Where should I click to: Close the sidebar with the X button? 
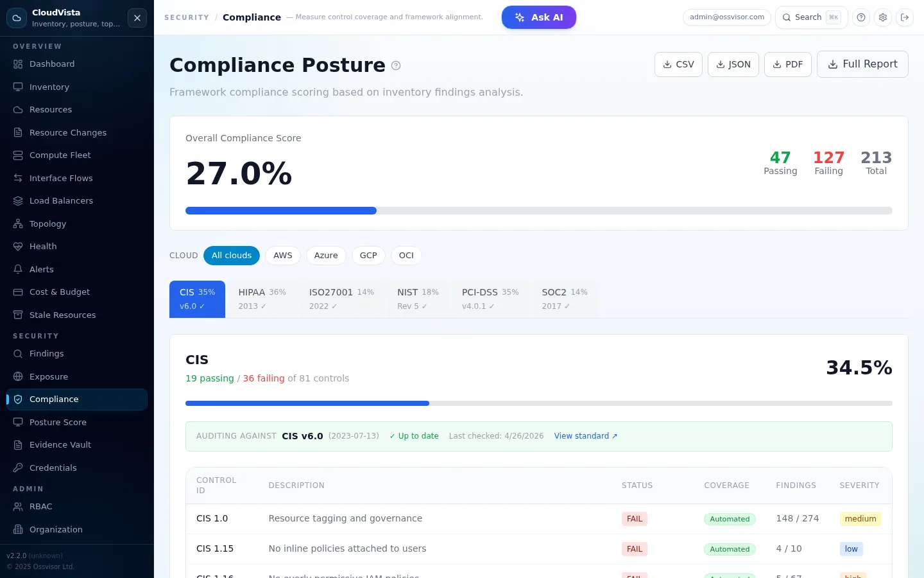coord(137,18)
